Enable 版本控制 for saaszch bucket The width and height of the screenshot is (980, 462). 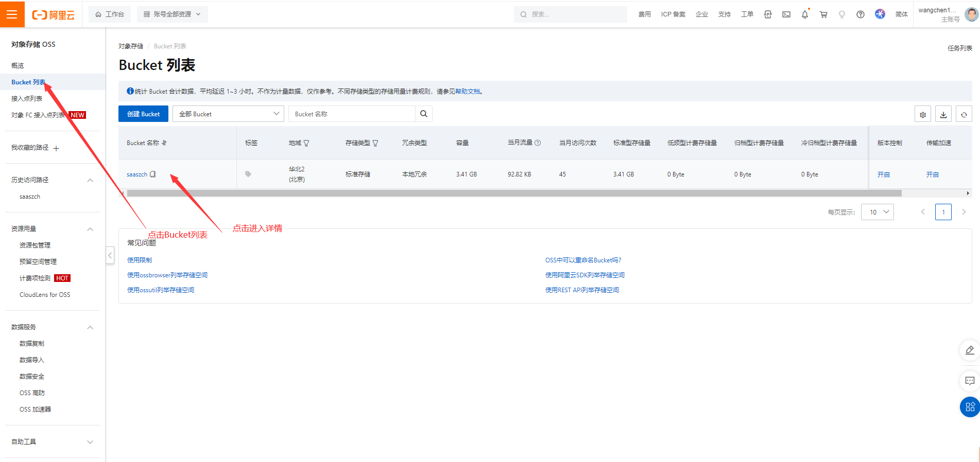click(883, 174)
